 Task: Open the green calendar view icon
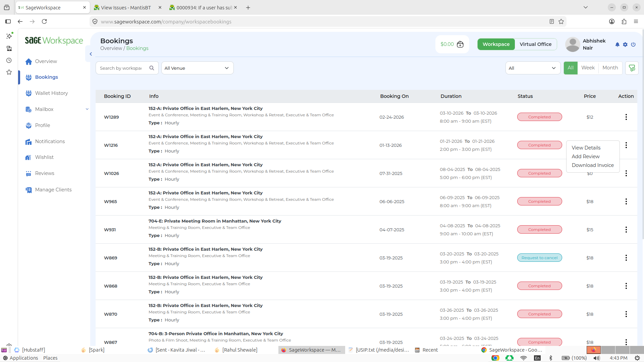(632, 68)
